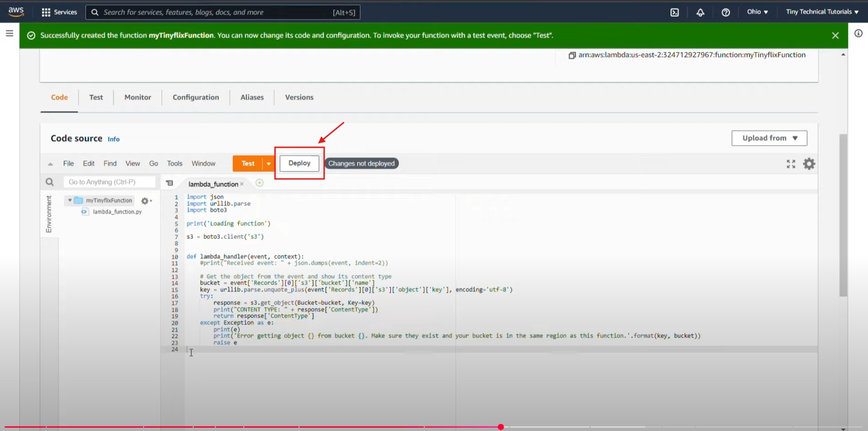Open the Upload from dropdown

(x=769, y=138)
